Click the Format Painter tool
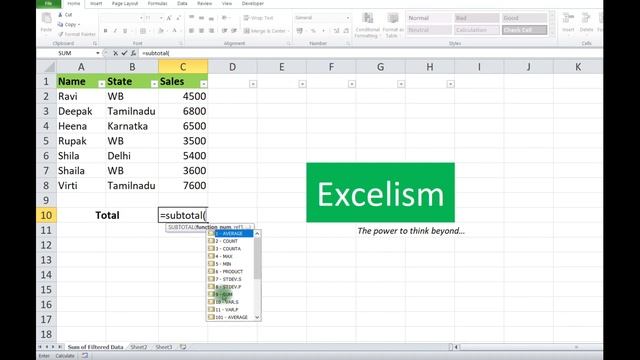 77,34
